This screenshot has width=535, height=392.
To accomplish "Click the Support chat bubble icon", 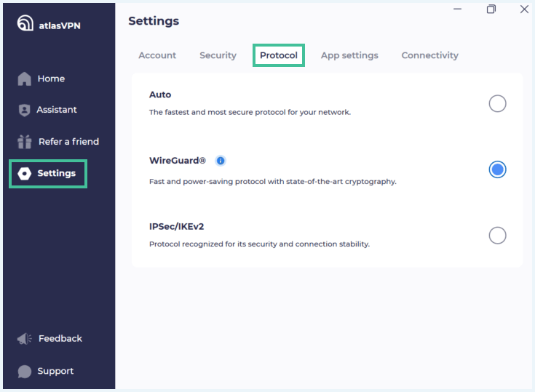I will click(25, 371).
